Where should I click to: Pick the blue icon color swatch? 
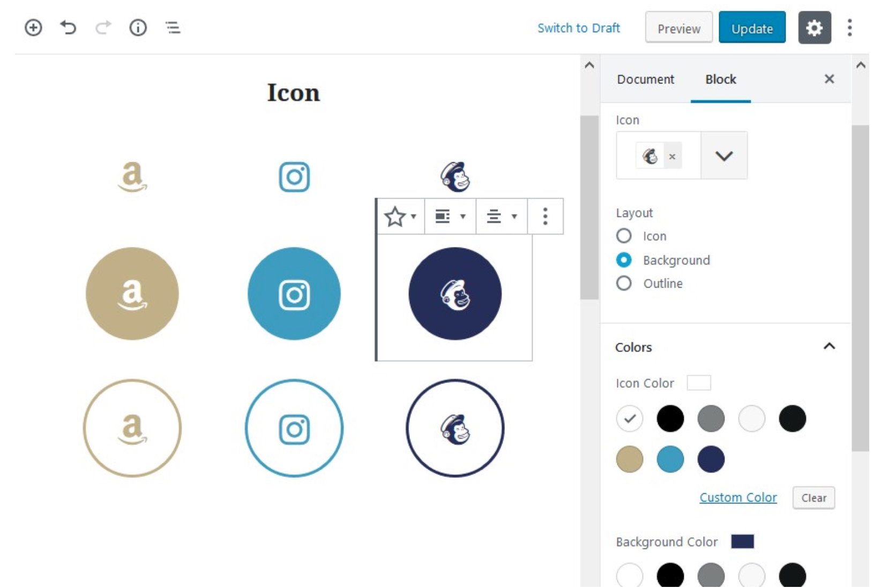[x=670, y=459]
